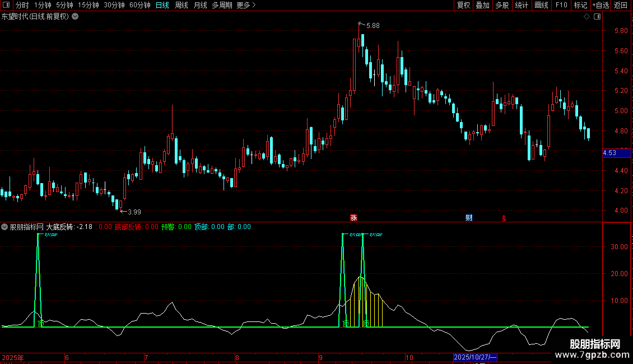The height and width of the screenshot is (364, 633).
Task: Click the 叠加 overlay button
Action: pos(482,5)
